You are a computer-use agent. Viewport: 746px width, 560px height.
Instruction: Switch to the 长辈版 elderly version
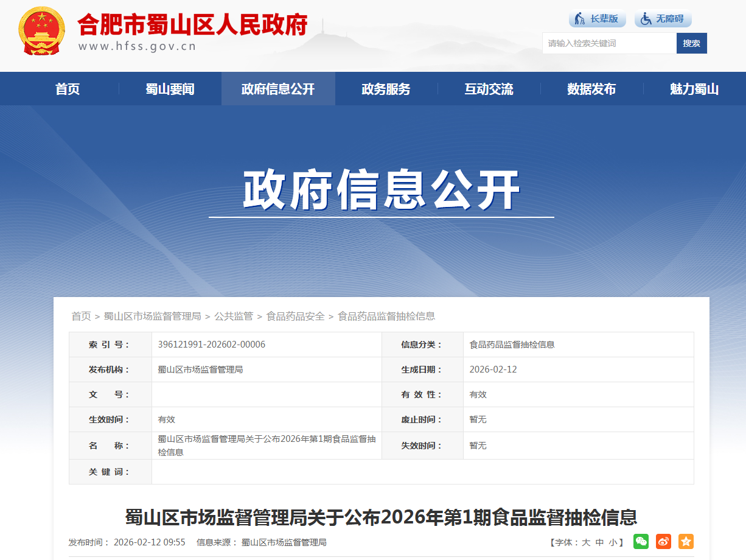[x=597, y=19]
